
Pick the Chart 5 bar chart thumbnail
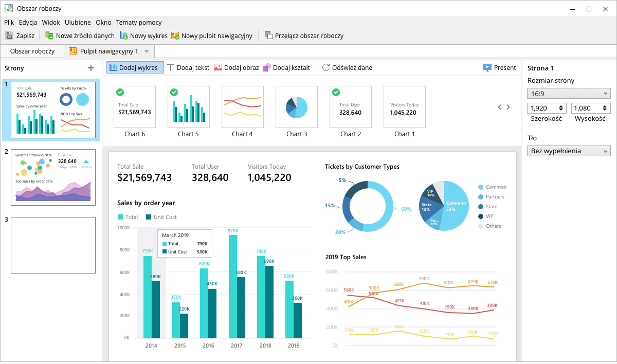[189, 107]
